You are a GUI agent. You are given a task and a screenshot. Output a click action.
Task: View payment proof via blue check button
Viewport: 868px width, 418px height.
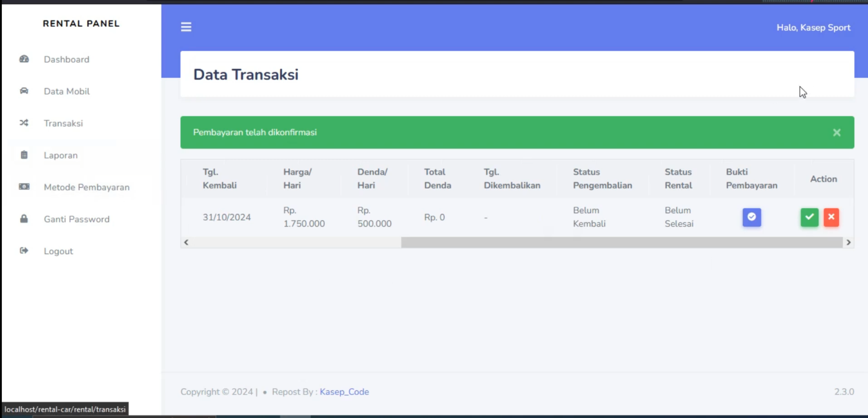click(x=752, y=217)
